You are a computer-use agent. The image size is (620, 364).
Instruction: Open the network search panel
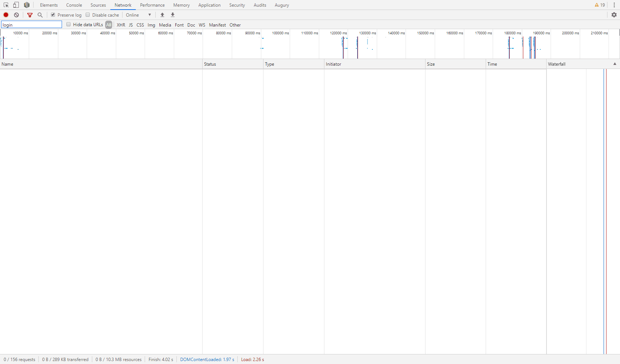pyautogui.click(x=40, y=15)
